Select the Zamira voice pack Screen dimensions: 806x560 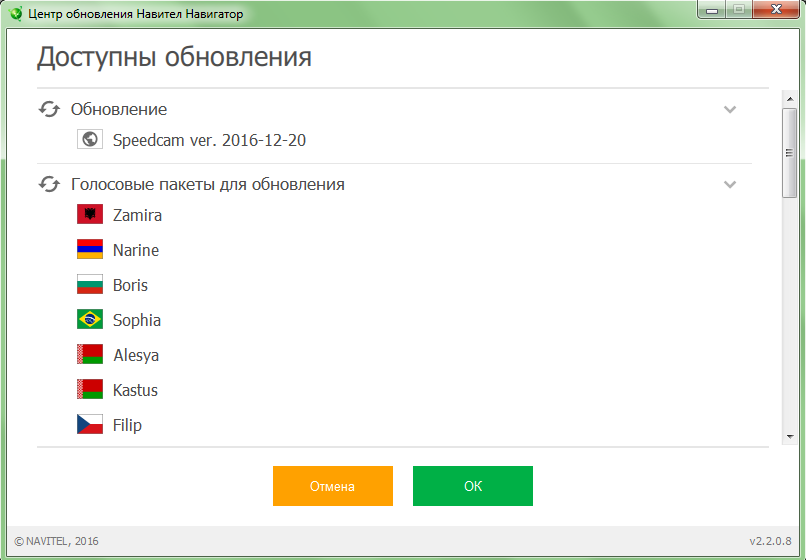pos(137,215)
